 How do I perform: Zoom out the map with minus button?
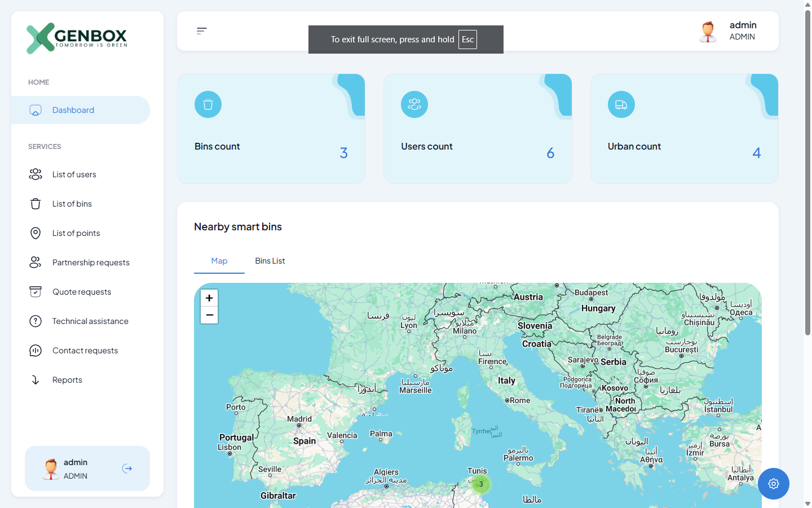click(x=209, y=315)
